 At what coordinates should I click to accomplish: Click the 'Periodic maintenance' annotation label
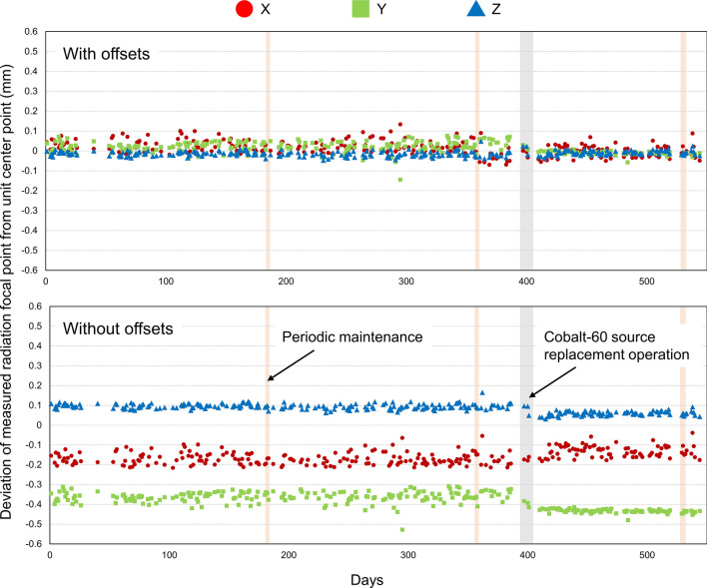(353, 336)
